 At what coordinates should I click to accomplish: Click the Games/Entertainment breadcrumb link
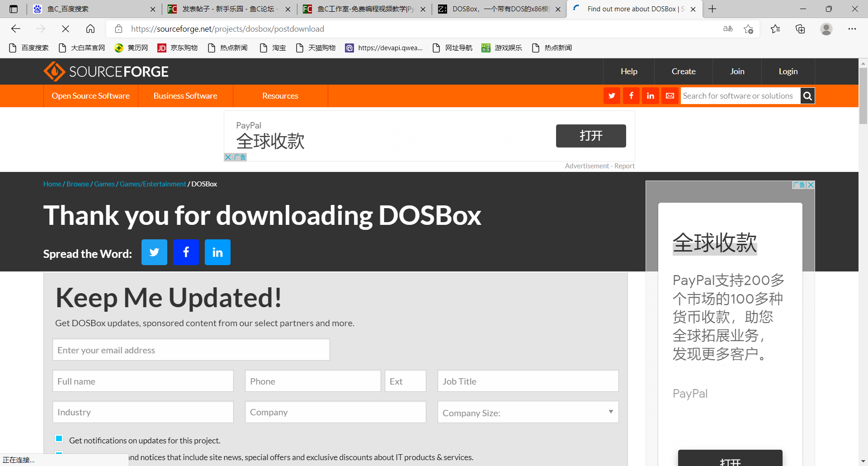(153, 184)
